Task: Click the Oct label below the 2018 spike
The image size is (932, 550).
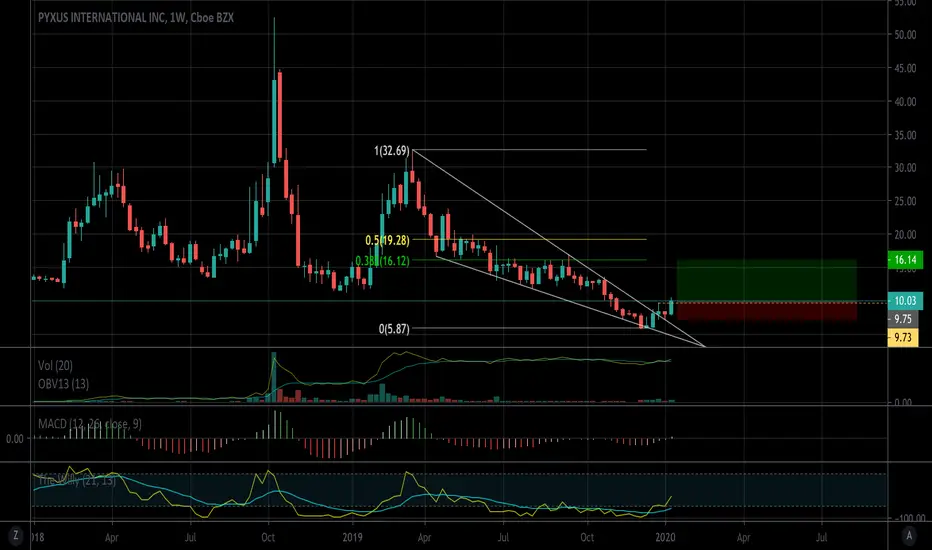Action: coord(268,538)
